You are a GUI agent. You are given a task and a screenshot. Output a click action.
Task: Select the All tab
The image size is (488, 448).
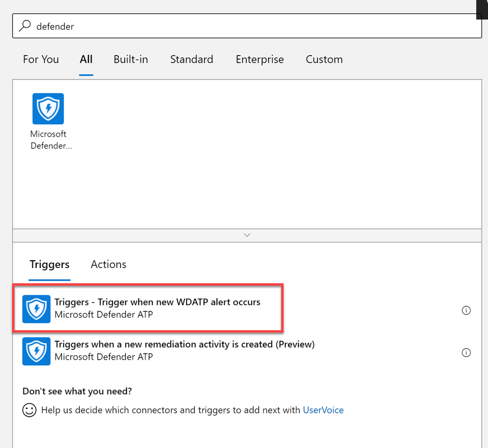point(86,59)
